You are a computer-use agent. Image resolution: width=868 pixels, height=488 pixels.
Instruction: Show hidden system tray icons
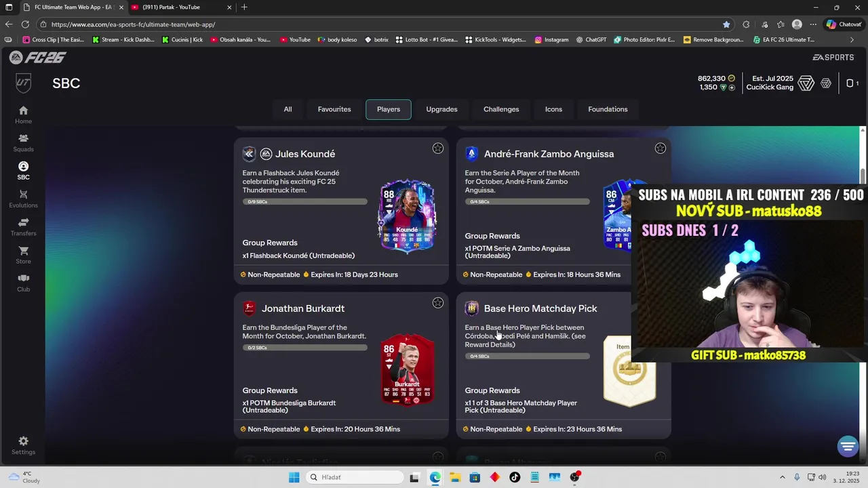pyautogui.click(x=782, y=477)
